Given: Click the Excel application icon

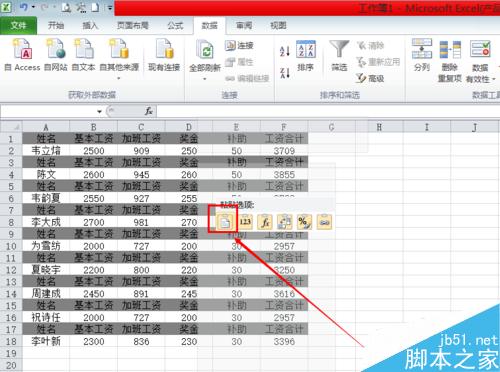Looking at the screenshot, I should [x=6, y=7].
